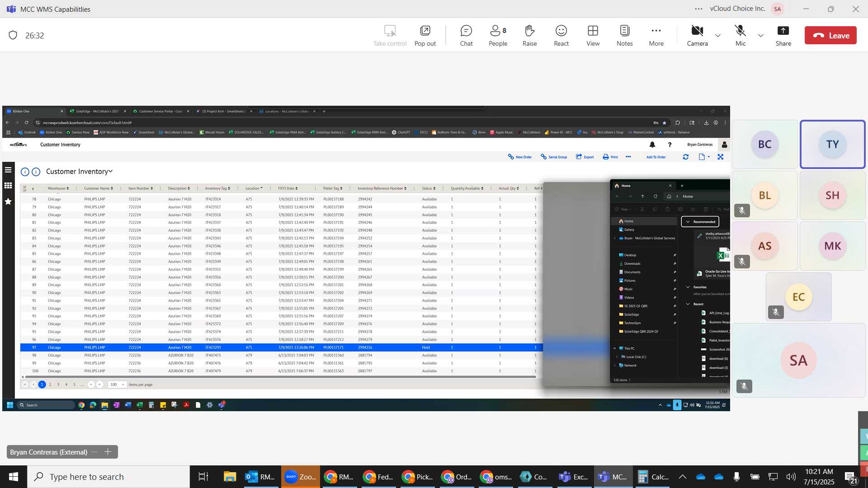Open meeting Notes
The image size is (868, 488).
(624, 36)
